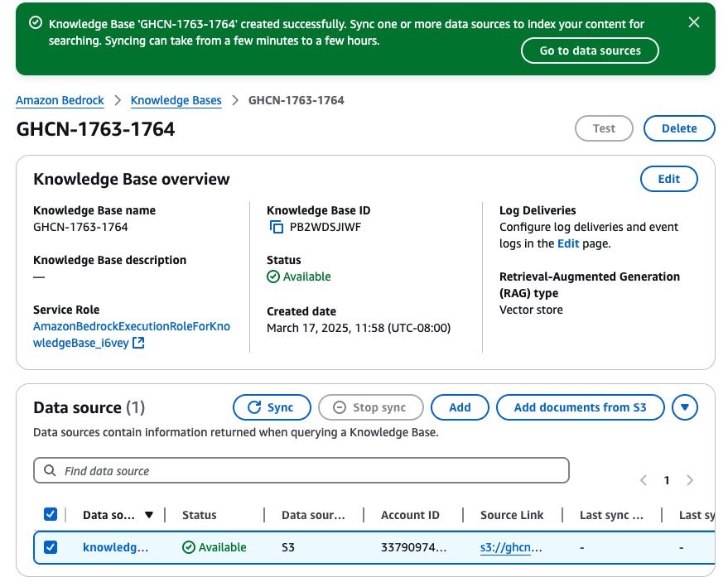
Task: Go to next page of data sources
Action: [x=690, y=480]
